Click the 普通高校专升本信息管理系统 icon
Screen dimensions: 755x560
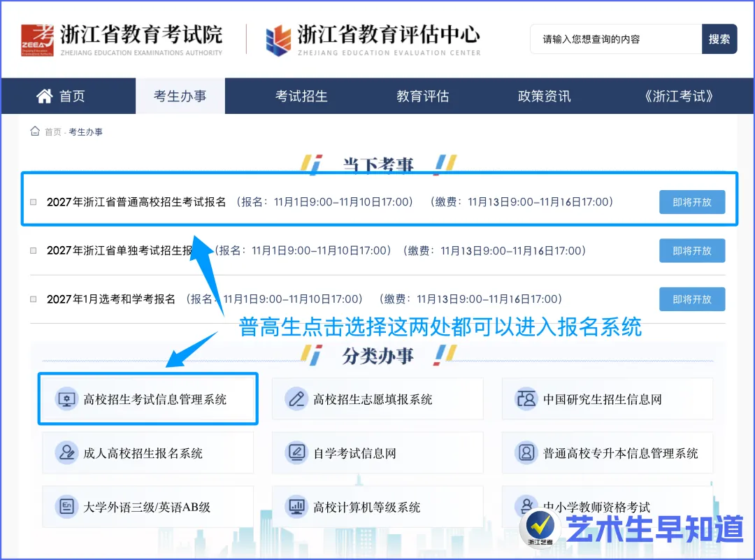pos(526,452)
